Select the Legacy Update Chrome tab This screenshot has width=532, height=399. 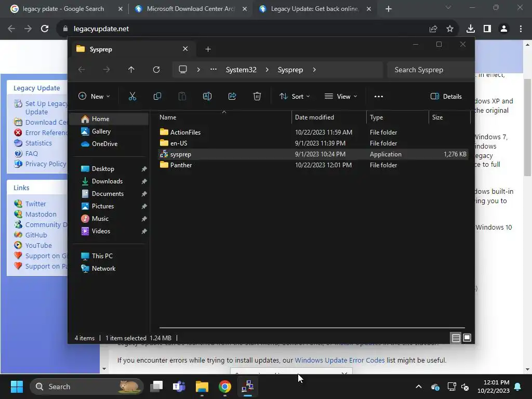pyautogui.click(x=314, y=9)
